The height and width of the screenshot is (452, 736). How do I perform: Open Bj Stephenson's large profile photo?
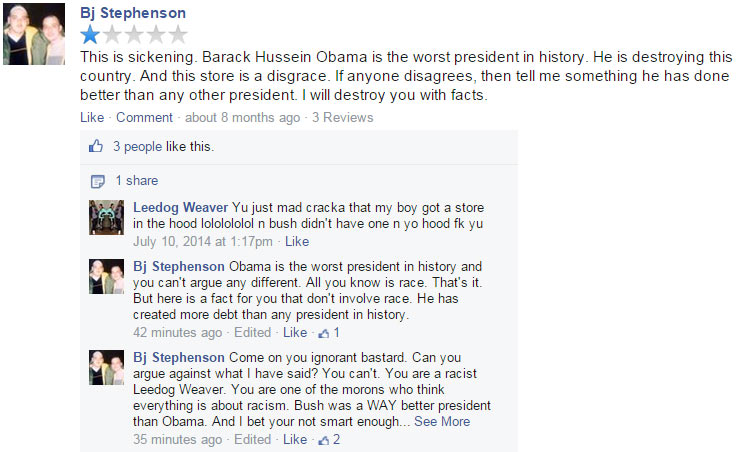coord(34,34)
